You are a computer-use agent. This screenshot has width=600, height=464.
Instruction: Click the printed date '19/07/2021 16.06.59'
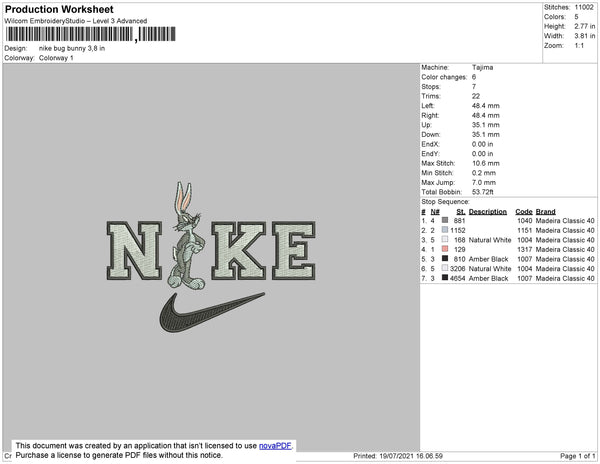pyautogui.click(x=411, y=456)
